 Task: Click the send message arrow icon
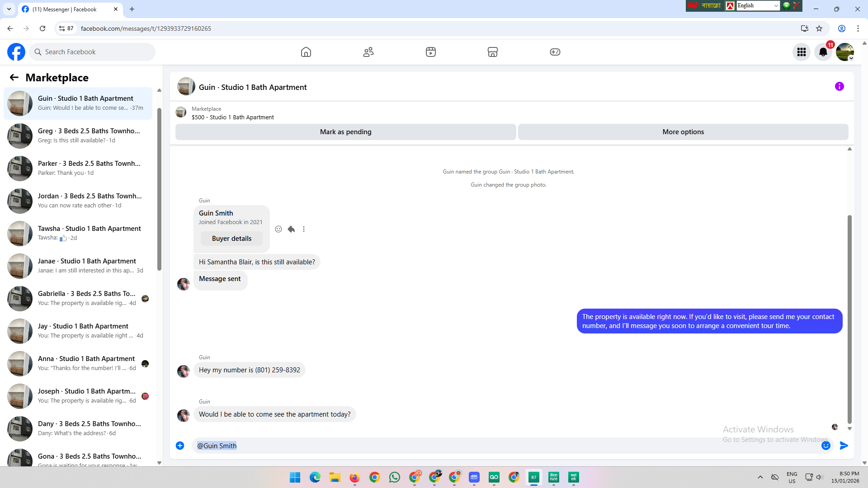(x=844, y=446)
